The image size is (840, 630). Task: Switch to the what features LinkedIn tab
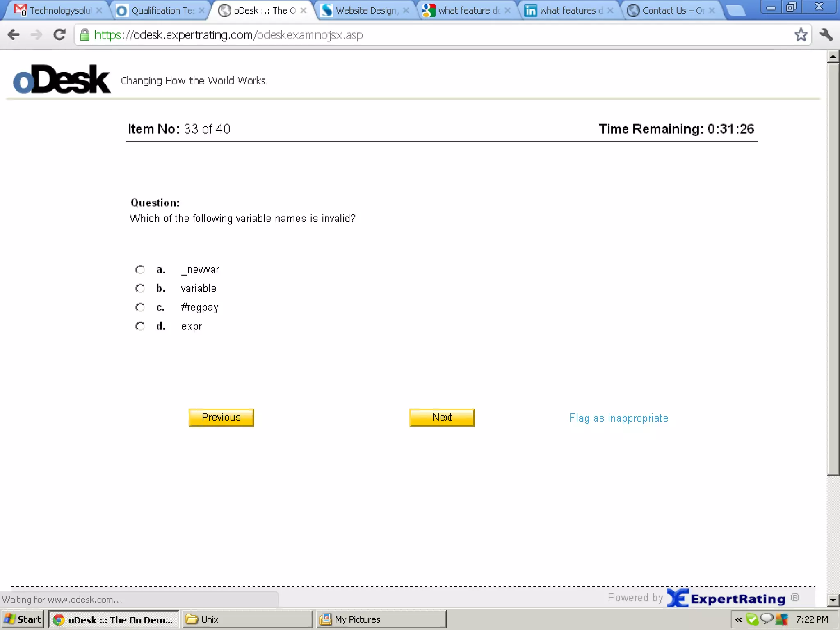pyautogui.click(x=569, y=10)
